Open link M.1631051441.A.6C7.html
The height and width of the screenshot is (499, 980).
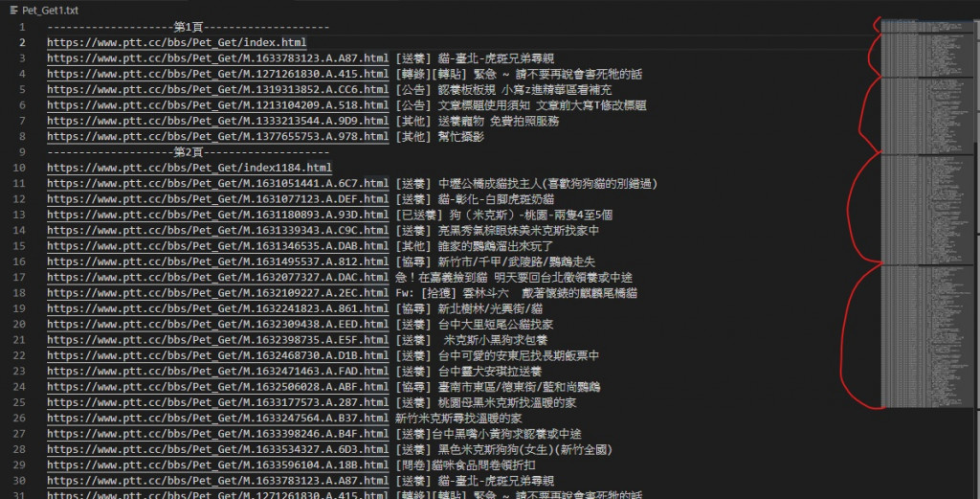click(x=217, y=183)
